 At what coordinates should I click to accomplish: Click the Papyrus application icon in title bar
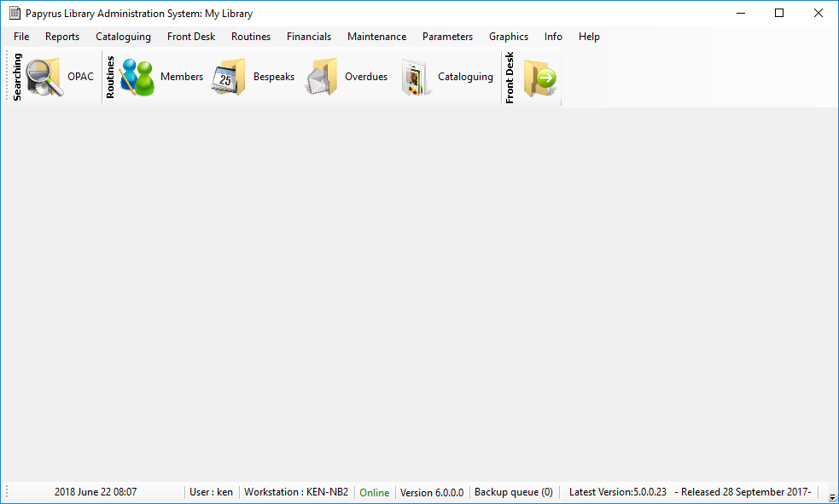[x=15, y=14]
